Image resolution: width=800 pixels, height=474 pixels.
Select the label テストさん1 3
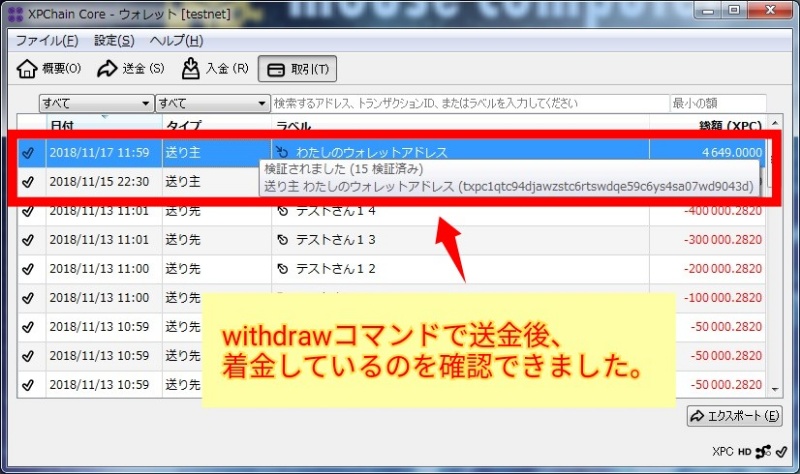point(336,240)
